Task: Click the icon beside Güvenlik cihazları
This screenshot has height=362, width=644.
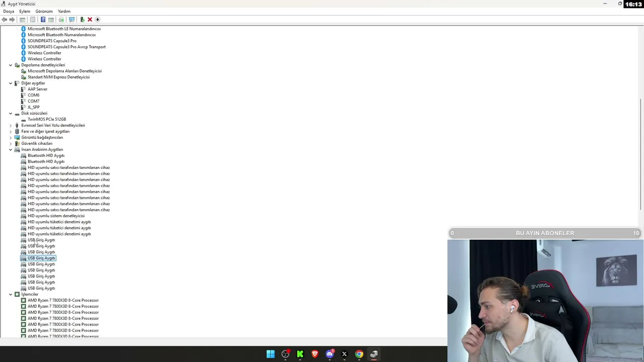Action: (17, 143)
